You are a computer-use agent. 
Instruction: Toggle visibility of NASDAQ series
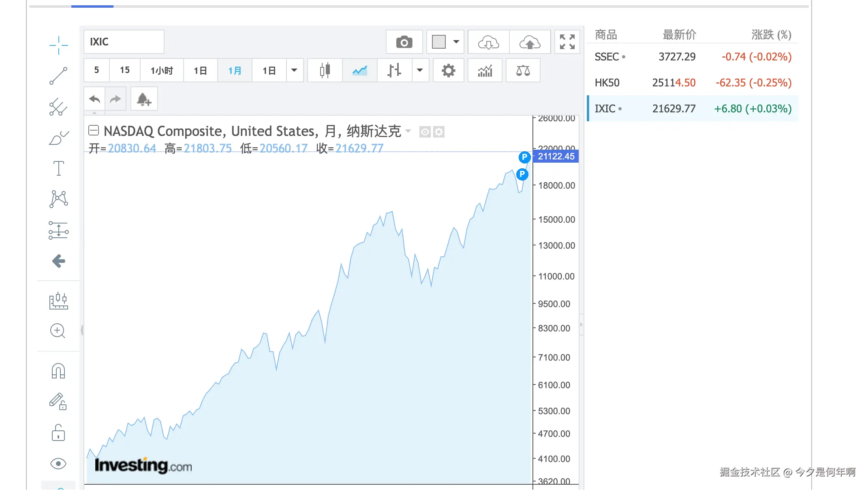[425, 132]
